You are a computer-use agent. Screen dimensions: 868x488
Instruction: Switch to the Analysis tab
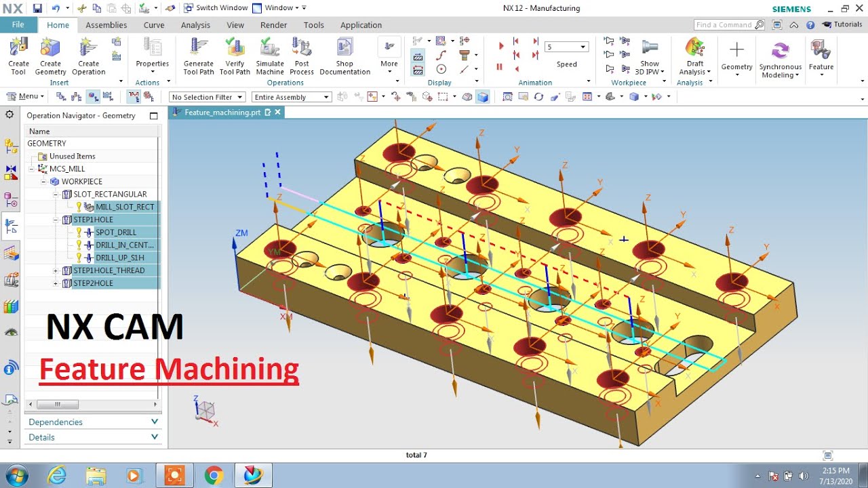click(195, 25)
